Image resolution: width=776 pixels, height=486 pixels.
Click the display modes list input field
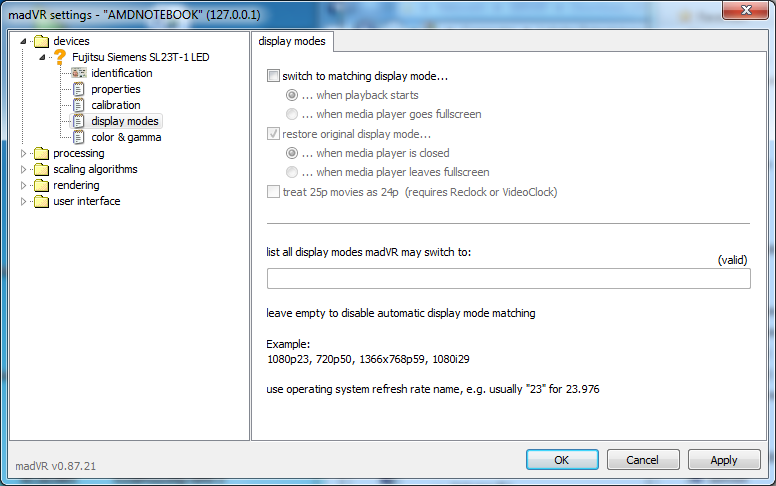point(509,279)
